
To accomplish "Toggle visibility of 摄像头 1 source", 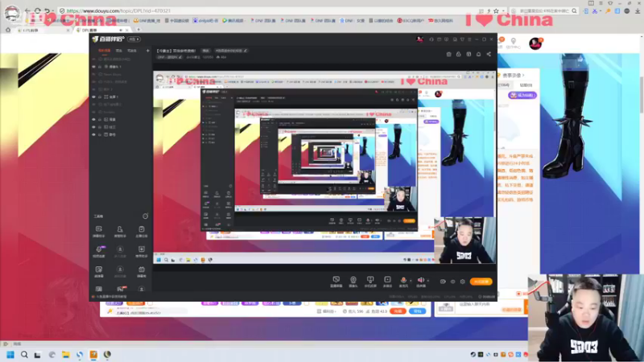I will [x=93, y=67].
